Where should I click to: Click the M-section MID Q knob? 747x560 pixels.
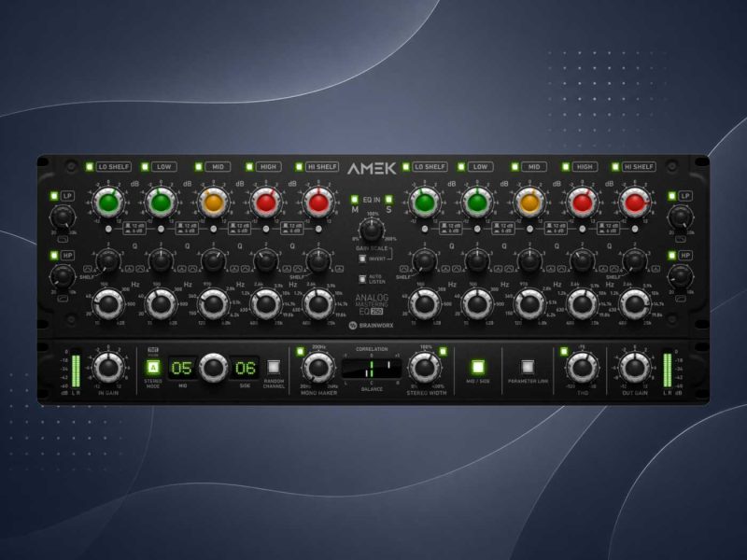214,260
